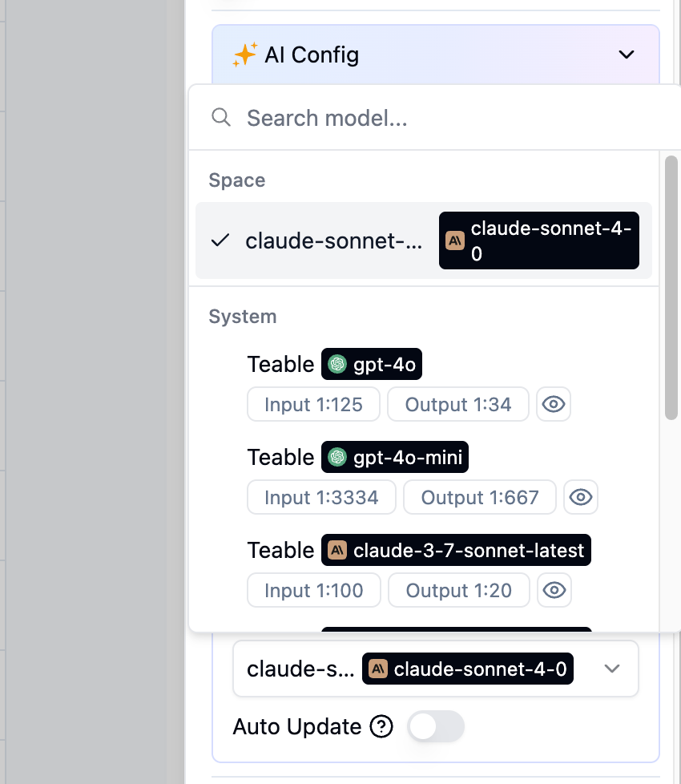Click the checkmark beside claude-sonnet space model
Viewport: 681px width, 784px height.
[220, 240]
